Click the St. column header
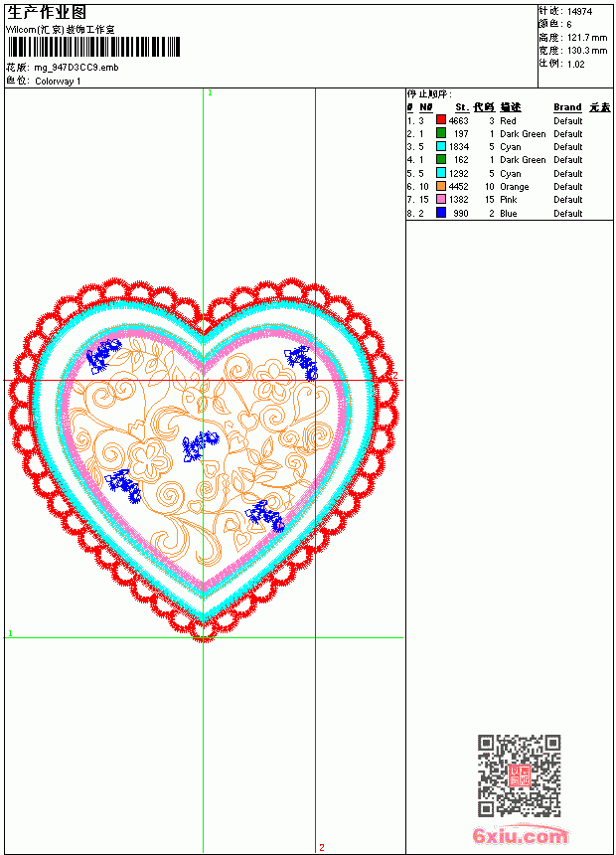616x855 pixels. pos(462,107)
